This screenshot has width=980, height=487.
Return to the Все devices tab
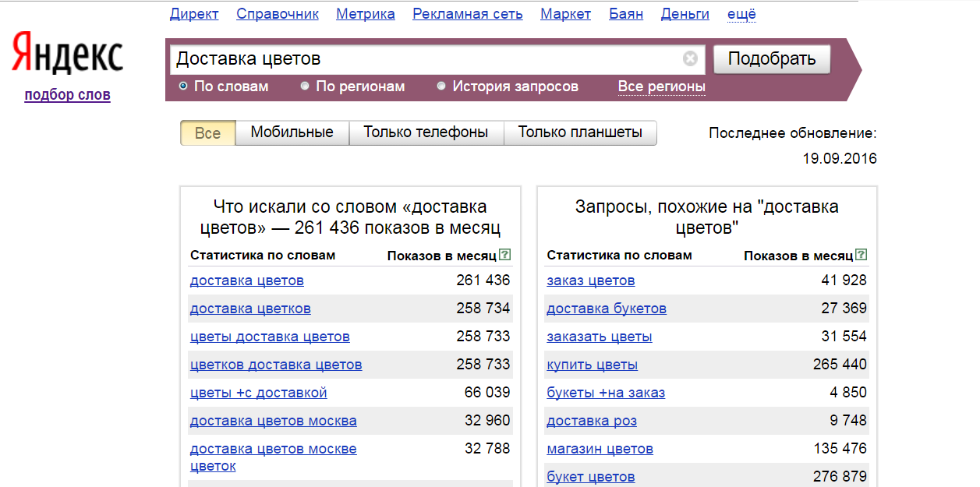(x=207, y=132)
